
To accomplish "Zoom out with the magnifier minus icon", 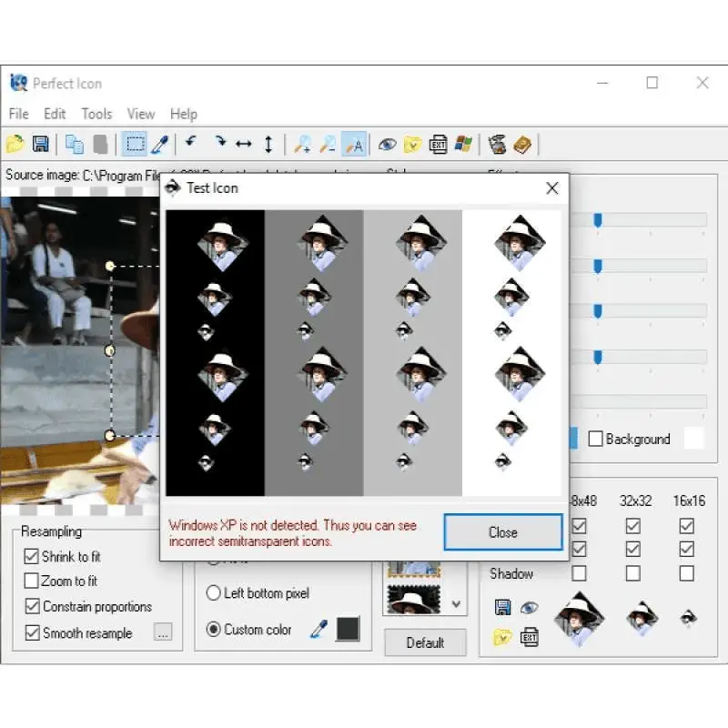I will (328, 144).
